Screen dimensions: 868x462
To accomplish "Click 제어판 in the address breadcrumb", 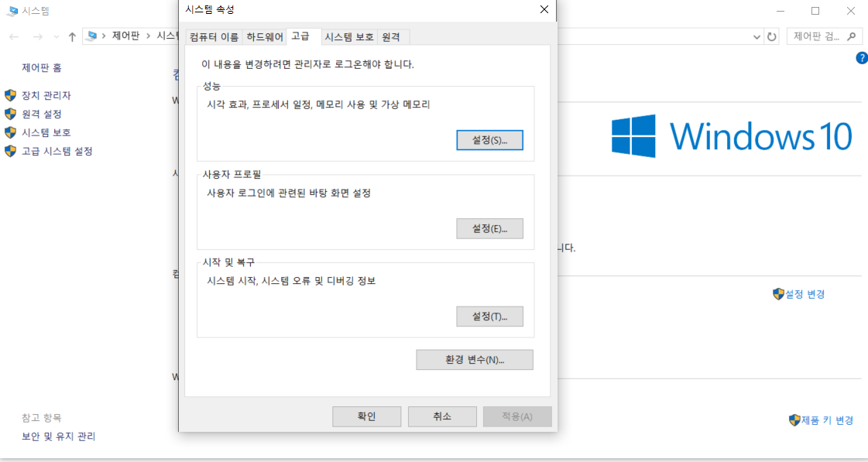I will pyautogui.click(x=125, y=36).
